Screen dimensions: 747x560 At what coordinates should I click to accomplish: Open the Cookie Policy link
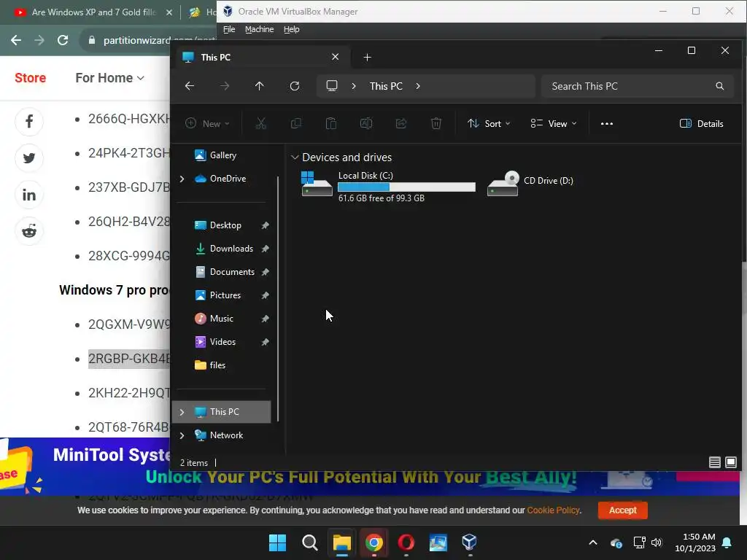click(x=553, y=510)
